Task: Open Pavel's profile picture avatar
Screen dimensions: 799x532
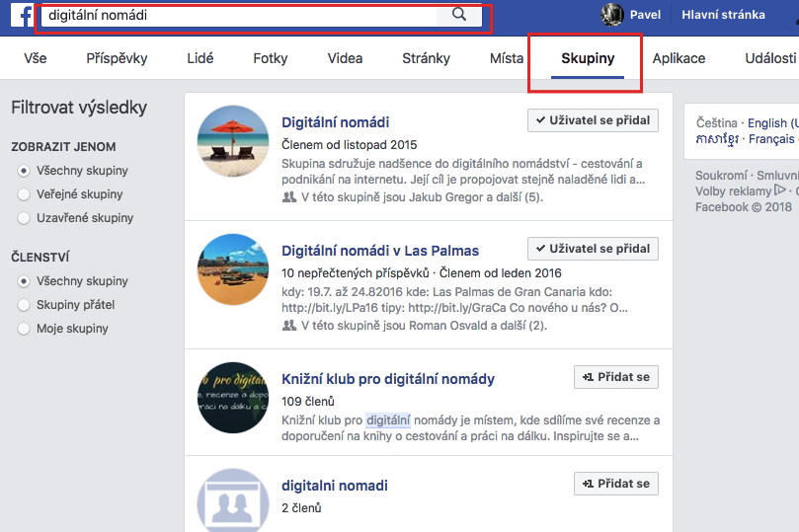Action: [x=612, y=14]
